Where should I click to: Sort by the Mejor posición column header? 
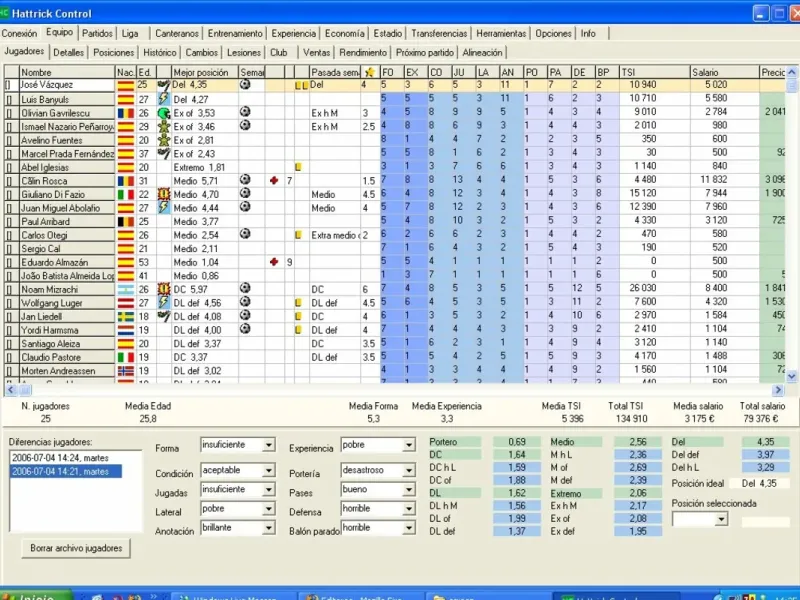click(205, 72)
